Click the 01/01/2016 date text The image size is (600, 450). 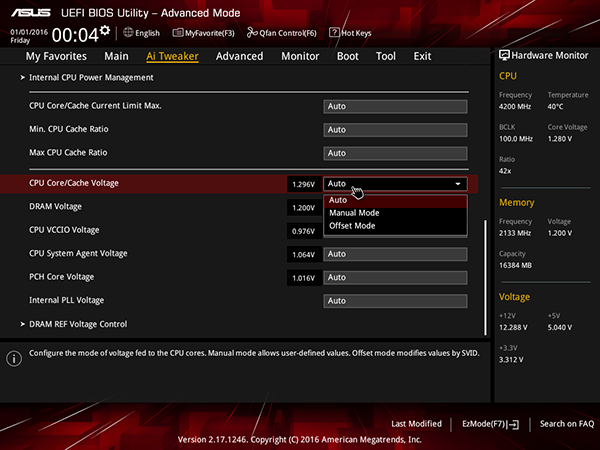tap(29, 32)
